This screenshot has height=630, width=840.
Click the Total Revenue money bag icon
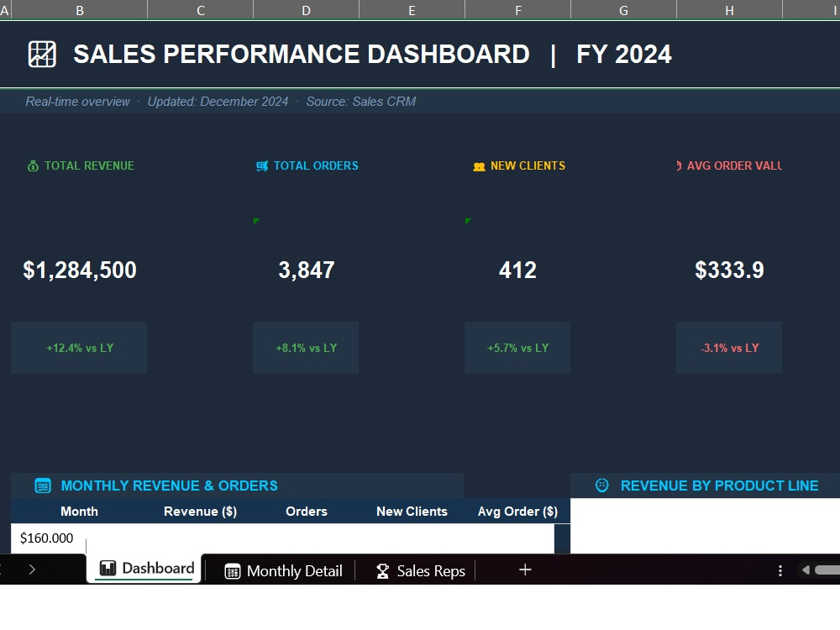coord(33,166)
